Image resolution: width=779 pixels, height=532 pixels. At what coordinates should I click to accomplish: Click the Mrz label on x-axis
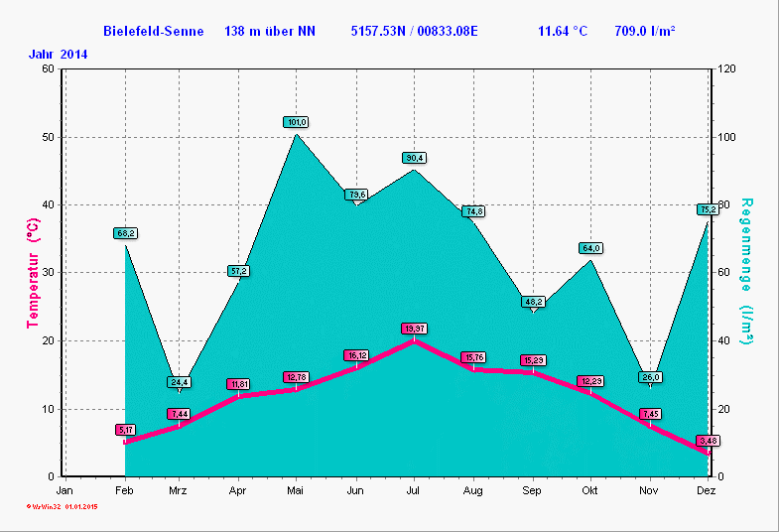tap(178, 490)
